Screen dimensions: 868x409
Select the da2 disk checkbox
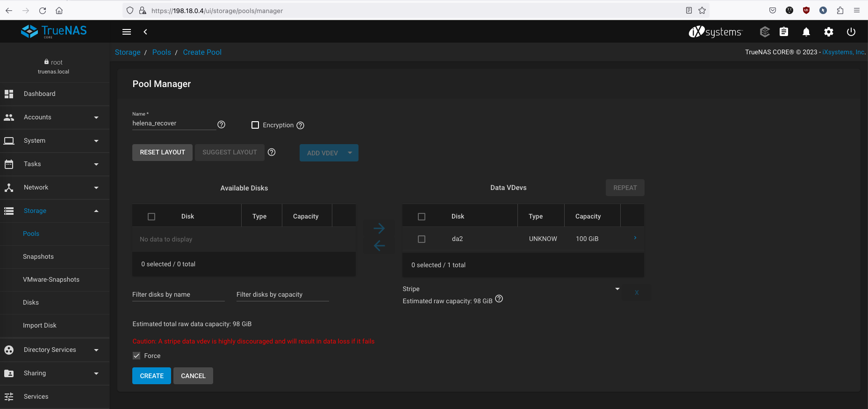[x=422, y=239]
